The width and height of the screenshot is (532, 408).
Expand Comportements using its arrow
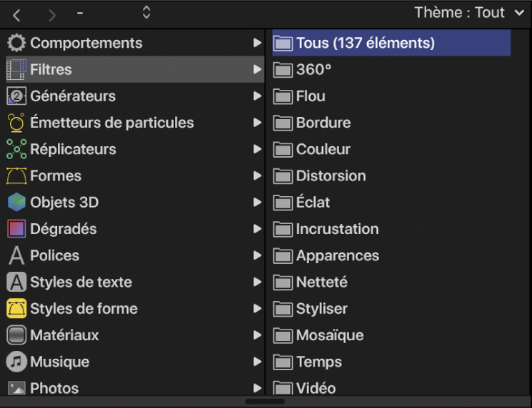click(258, 43)
